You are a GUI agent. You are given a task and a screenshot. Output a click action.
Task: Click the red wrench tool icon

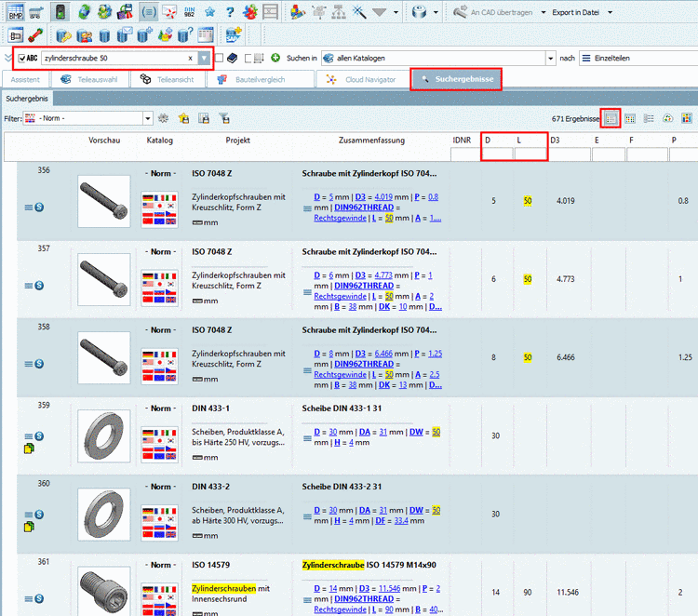click(x=35, y=34)
